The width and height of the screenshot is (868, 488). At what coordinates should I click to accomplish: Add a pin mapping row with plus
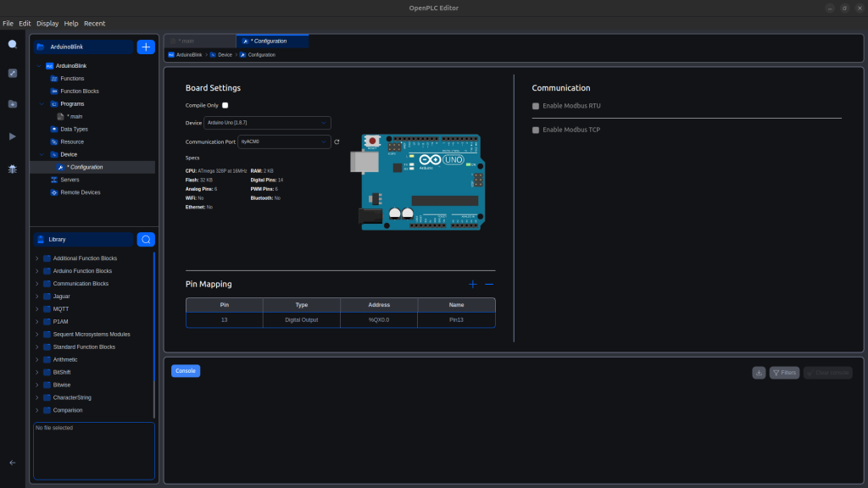coord(473,285)
